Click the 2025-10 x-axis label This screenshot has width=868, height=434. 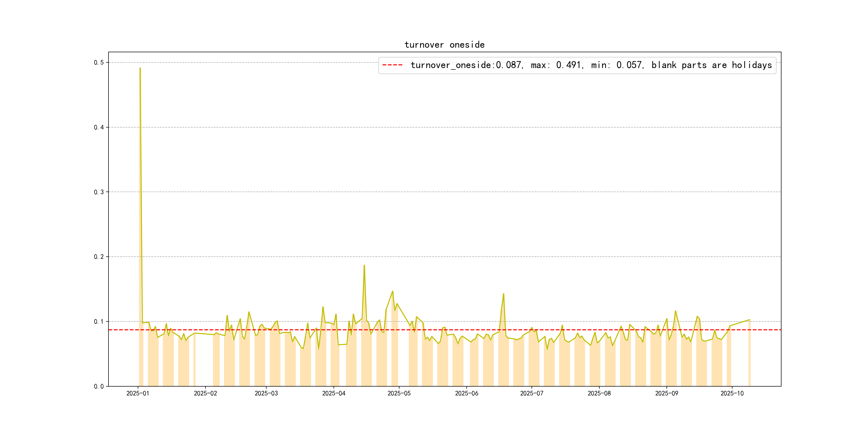[732, 394]
